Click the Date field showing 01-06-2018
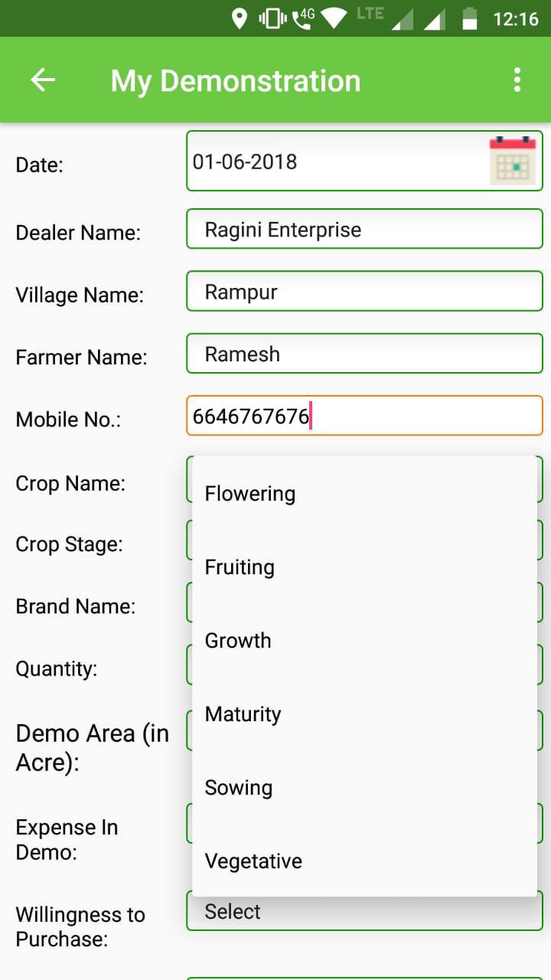Screen dimensions: 551x980 tap(337, 162)
